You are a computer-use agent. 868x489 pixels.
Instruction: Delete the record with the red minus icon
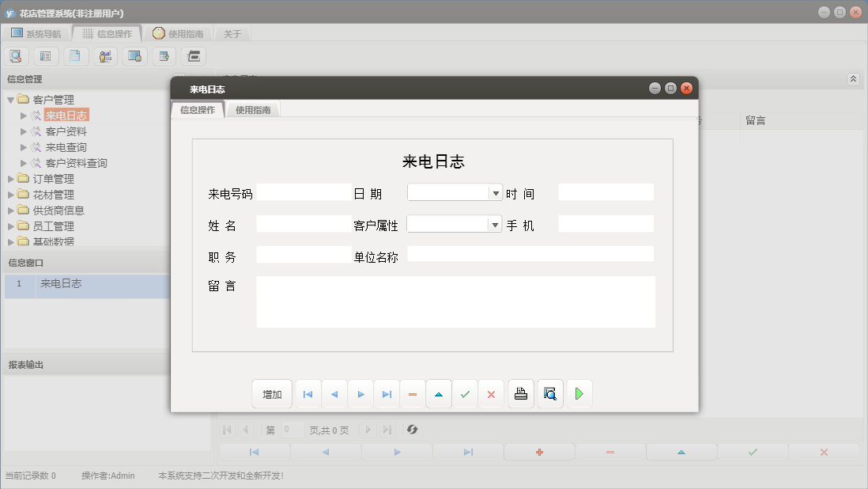(413, 393)
